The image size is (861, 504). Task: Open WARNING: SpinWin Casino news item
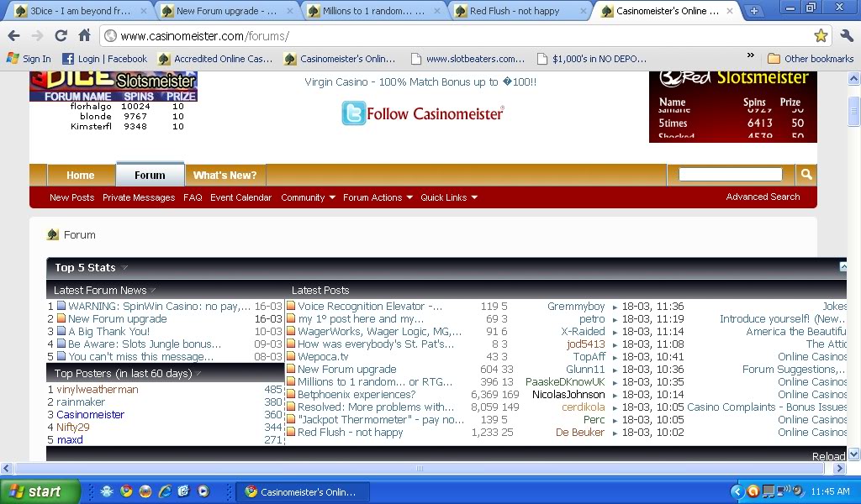click(x=159, y=306)
